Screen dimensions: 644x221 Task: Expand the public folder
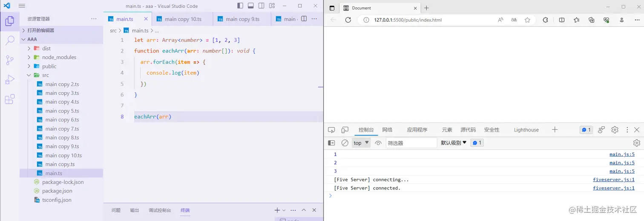coord(61,66)
